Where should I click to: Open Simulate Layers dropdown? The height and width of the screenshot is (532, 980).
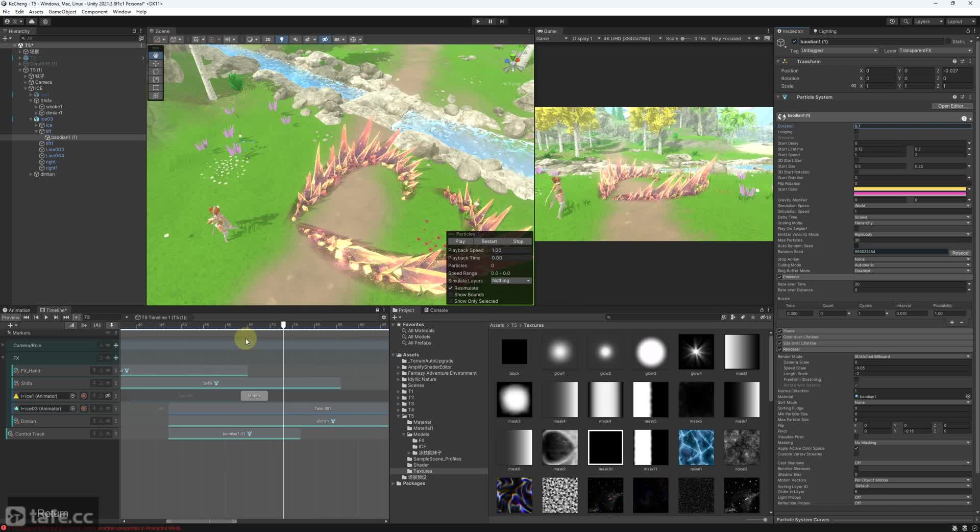(x=511, y=281)
